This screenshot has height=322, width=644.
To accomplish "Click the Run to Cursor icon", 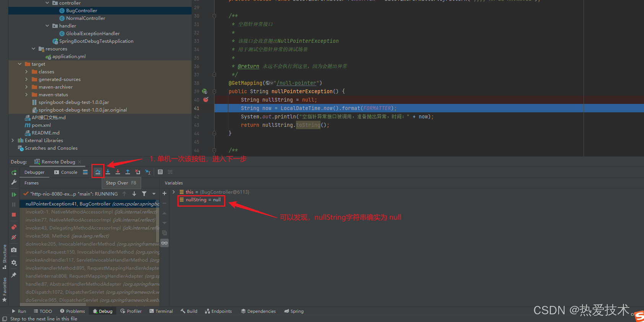I will tap(148, 172).
